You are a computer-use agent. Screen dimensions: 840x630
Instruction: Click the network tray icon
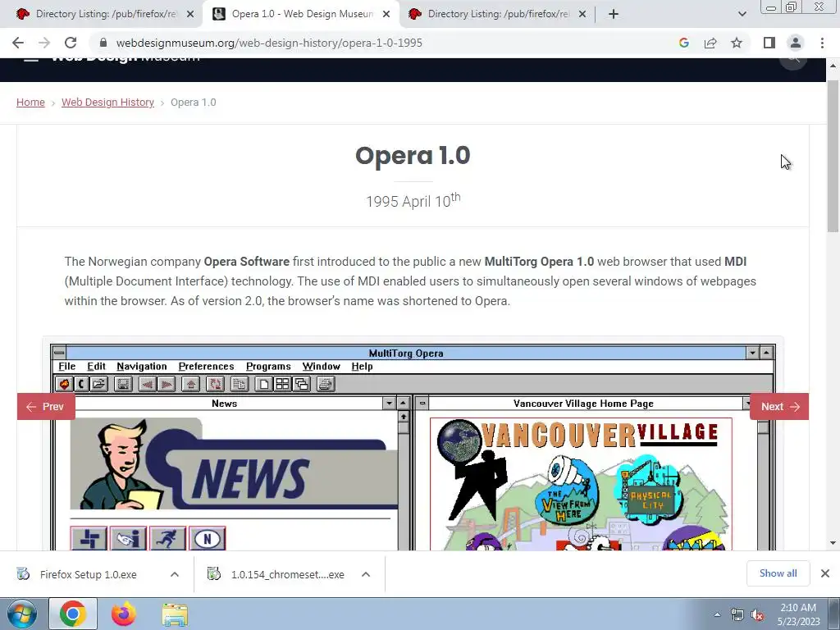click(x=737, y=614)
